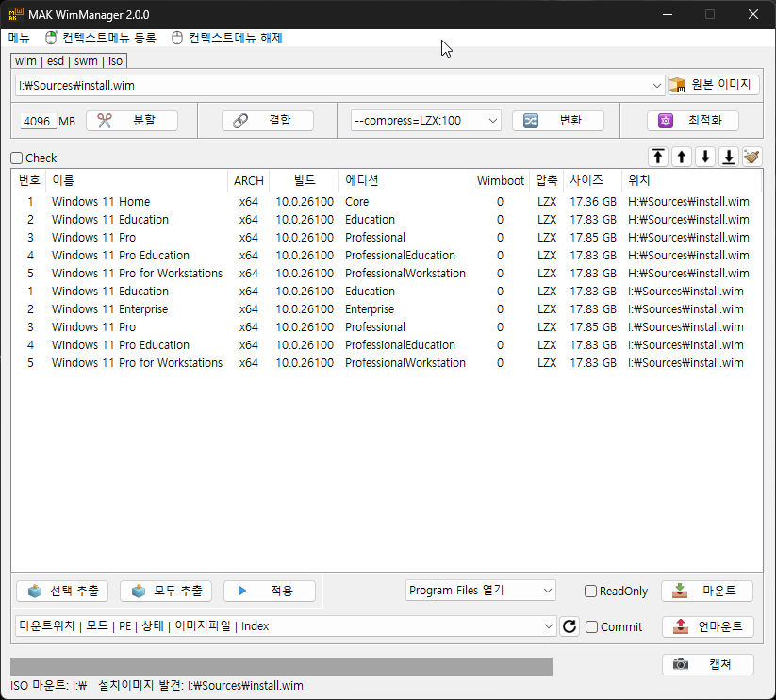Sort by 에디션 column header
Screen dimensions: 776x700
[x=405, y=181]
